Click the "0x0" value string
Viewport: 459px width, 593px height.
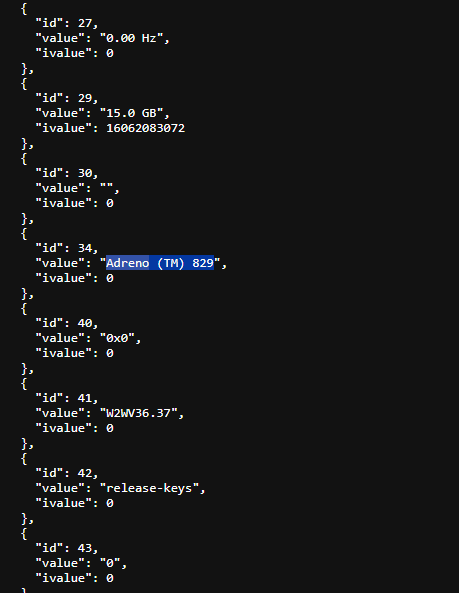pyautogui.click(x=117, y=338)
